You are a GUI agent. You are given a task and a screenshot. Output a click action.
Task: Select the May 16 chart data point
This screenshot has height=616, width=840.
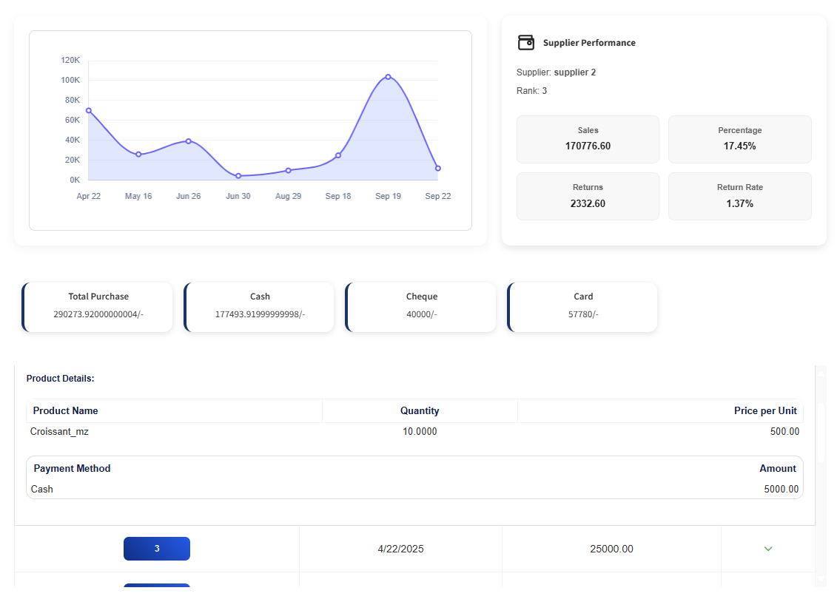pyautogui.click(x=138, y=154)
